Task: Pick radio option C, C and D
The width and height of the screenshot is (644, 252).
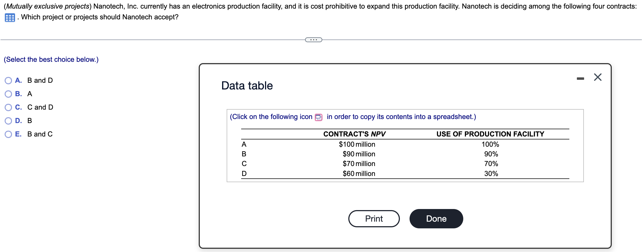Action: coord(8,107)
